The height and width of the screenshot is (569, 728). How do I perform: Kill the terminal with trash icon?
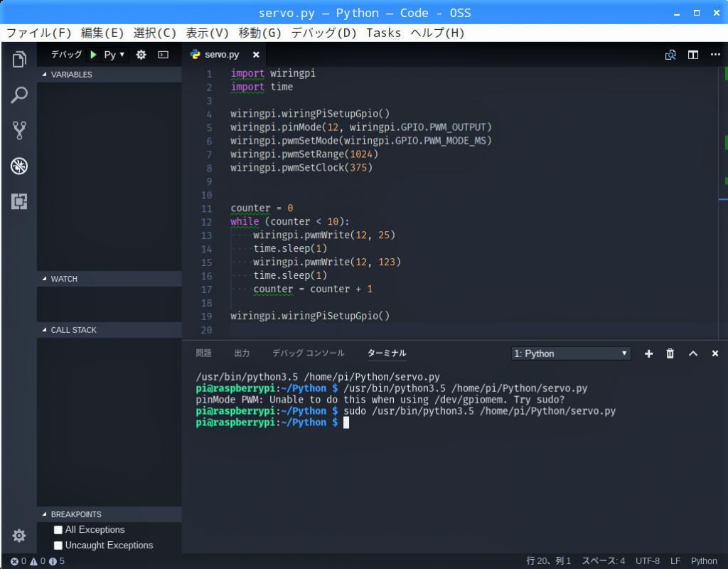(670, 354)
